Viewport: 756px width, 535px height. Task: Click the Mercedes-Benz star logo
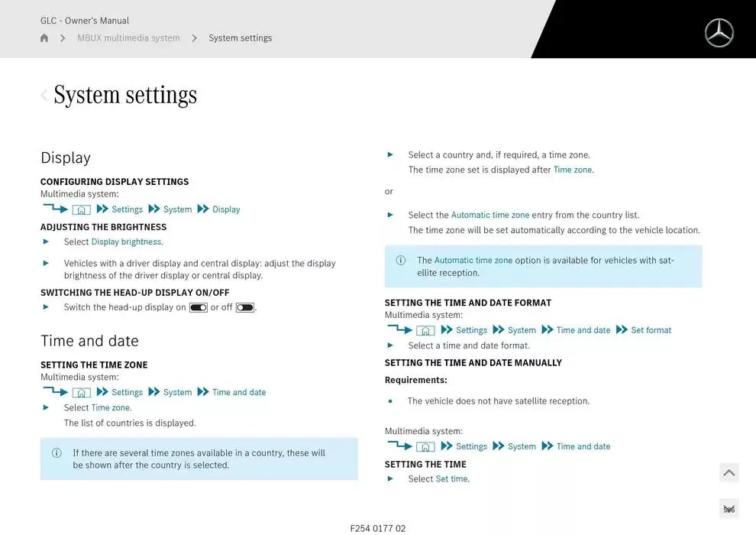718,33
